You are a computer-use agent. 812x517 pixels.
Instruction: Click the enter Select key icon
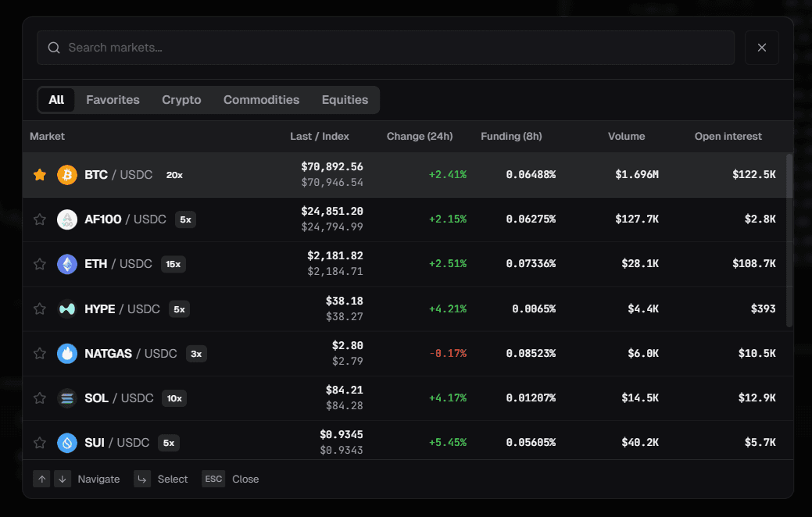(142, 479)
